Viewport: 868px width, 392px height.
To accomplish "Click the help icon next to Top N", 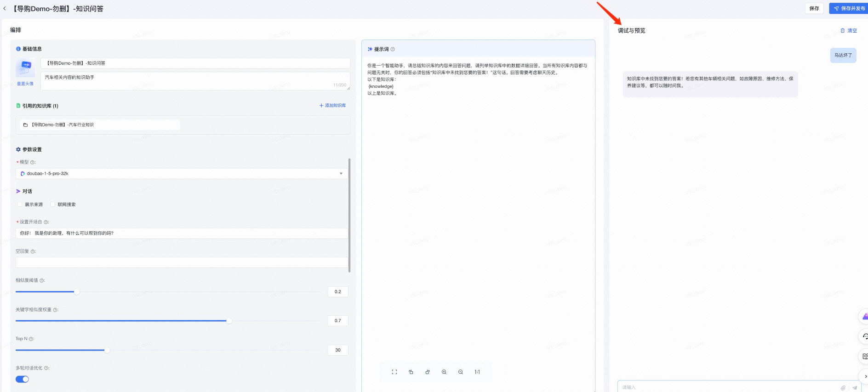I will [x=31, y=339].
